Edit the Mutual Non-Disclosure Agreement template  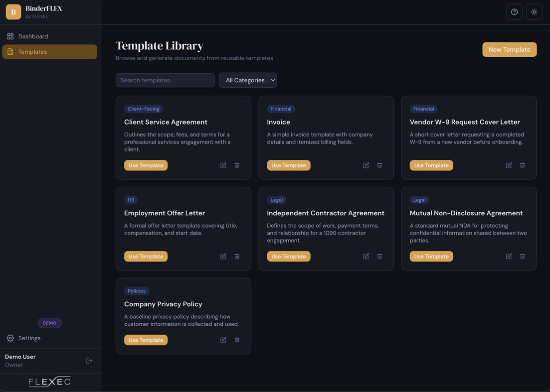coord(509,256)
